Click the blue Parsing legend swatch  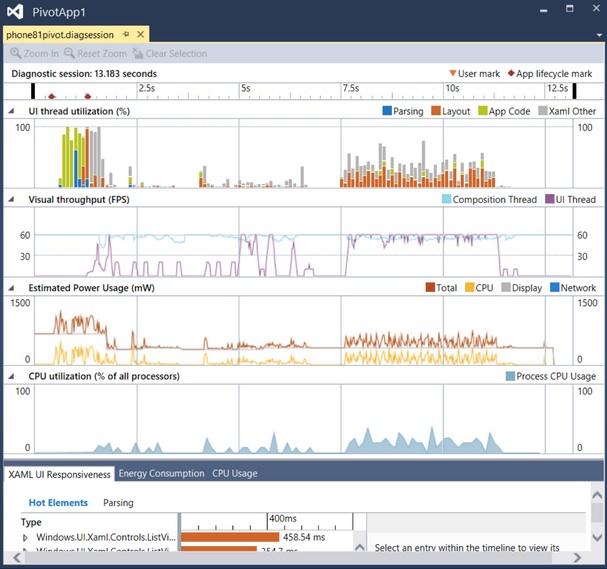pyautogui.click(x=387, y=111)
